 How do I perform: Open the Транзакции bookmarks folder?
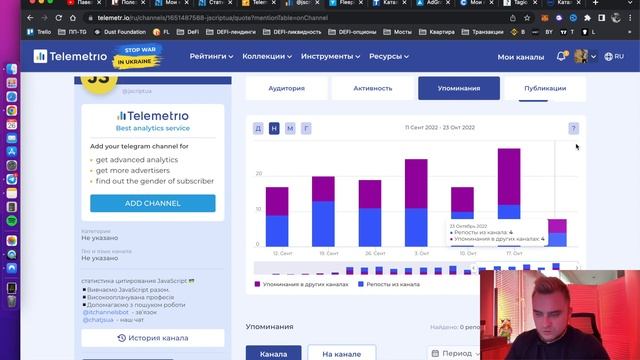click(x=482, y=32)
